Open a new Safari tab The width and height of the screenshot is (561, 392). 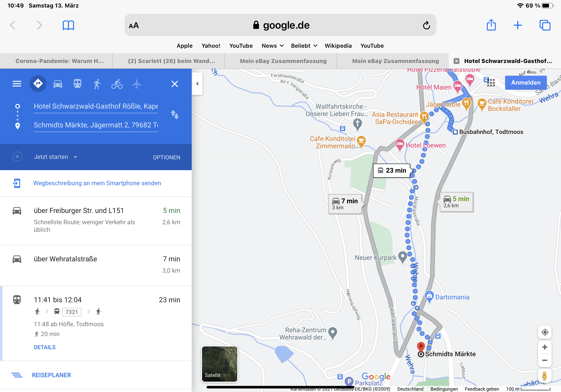click(x=518, y=25)
